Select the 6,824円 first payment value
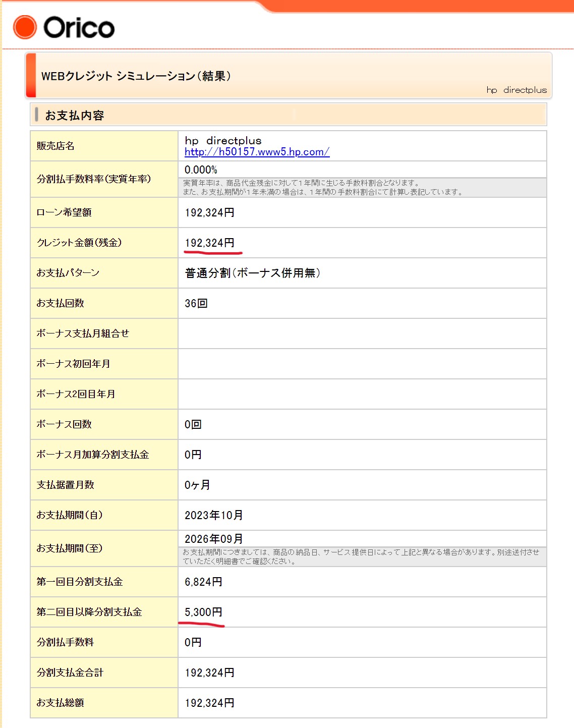 [203, 582]
